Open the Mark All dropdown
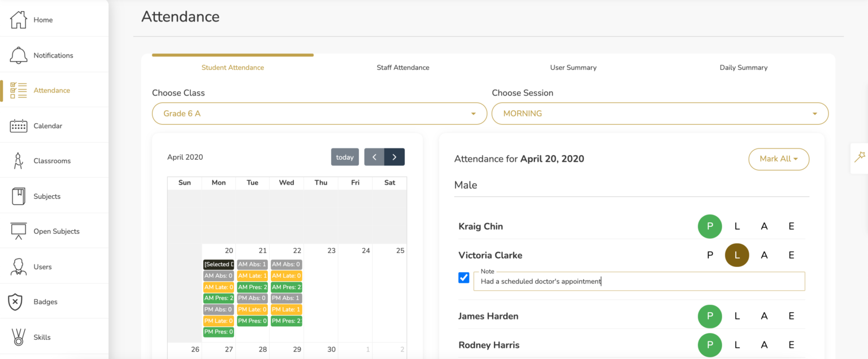The height and width of the screenshot is (359, 868). tap(778, 159)
